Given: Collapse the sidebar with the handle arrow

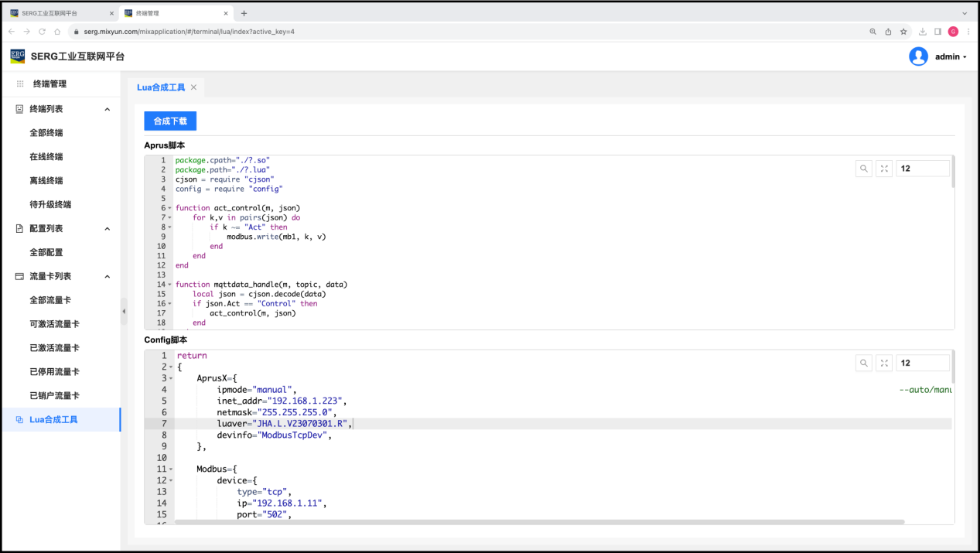Looking at the screenshot, I should tap(124, 311).
